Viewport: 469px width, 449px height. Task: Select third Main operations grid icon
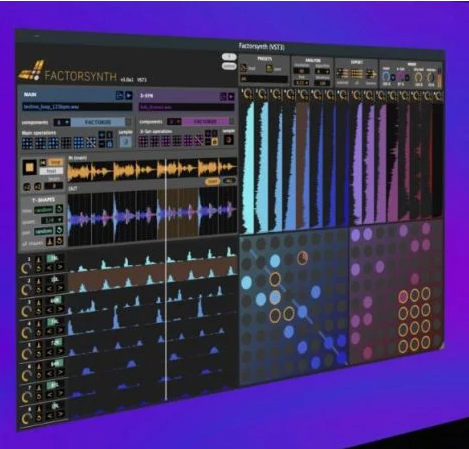click(x=53, y=143)
